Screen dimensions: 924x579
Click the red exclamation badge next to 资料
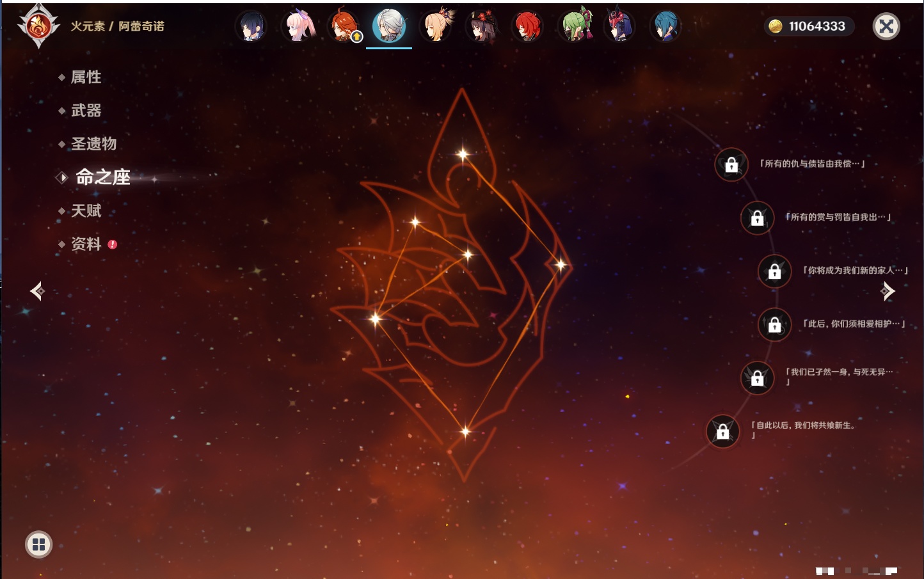(113, 244)
